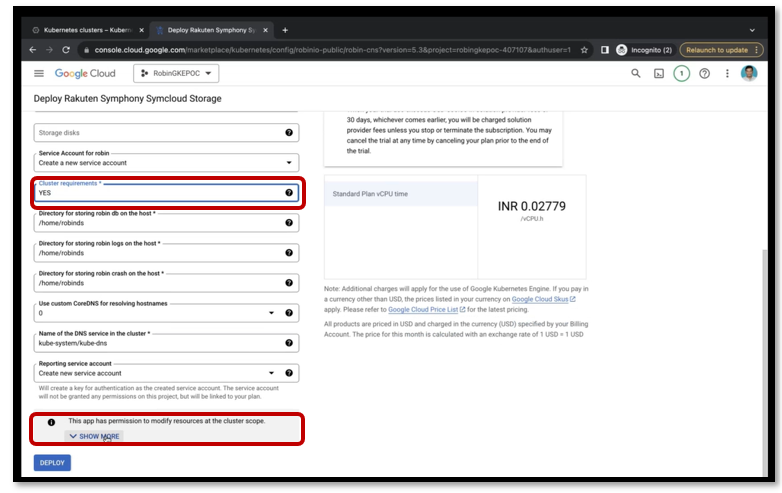Click the page vertical scrollbar
The image size is (782, 493).
pyautogui.click(x=765, y=362)
